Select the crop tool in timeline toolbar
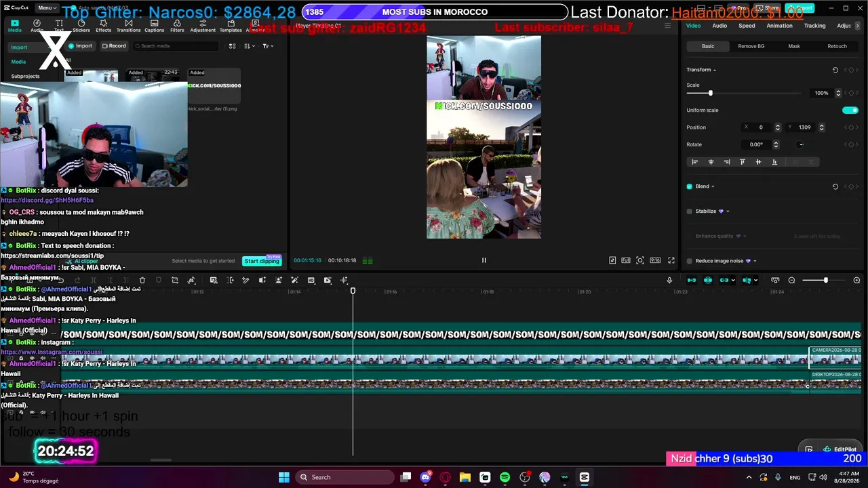Viewport: 868px width, 488px height. coord(175,280)
